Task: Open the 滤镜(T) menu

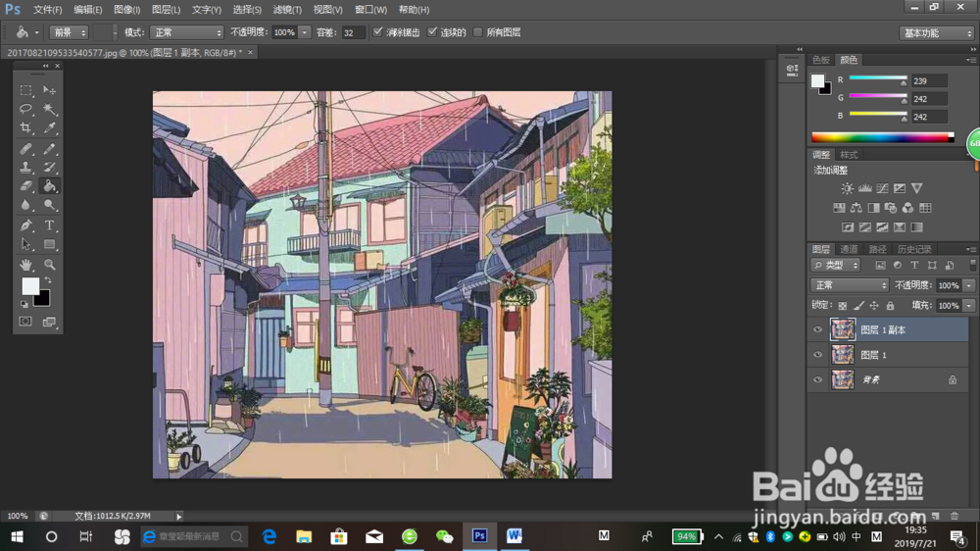Action: point(287,10)
